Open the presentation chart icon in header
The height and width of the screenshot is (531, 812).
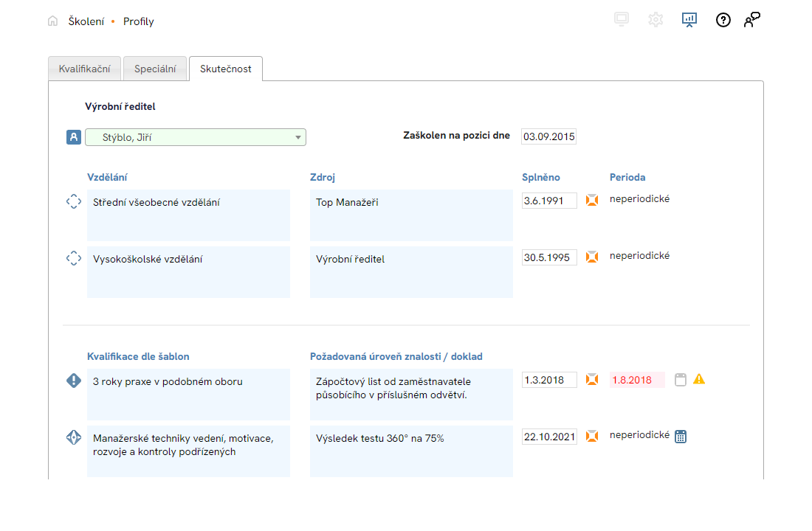coord(689,20)
